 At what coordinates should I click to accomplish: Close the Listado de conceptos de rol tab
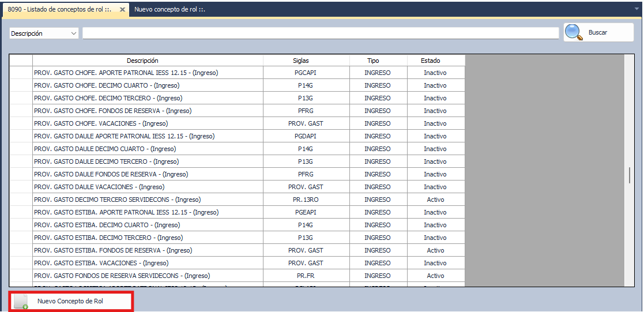122,10
